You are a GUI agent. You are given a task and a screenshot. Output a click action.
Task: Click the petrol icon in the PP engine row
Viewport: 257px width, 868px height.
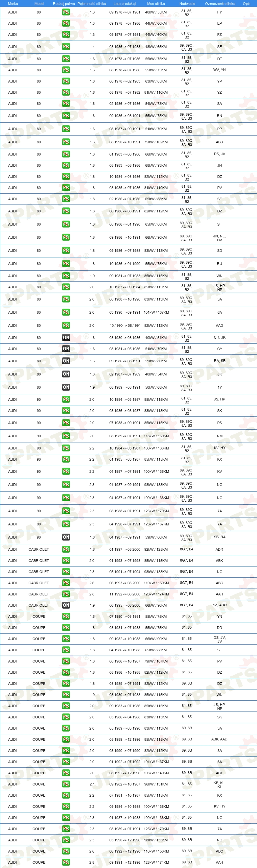point(66,129)
